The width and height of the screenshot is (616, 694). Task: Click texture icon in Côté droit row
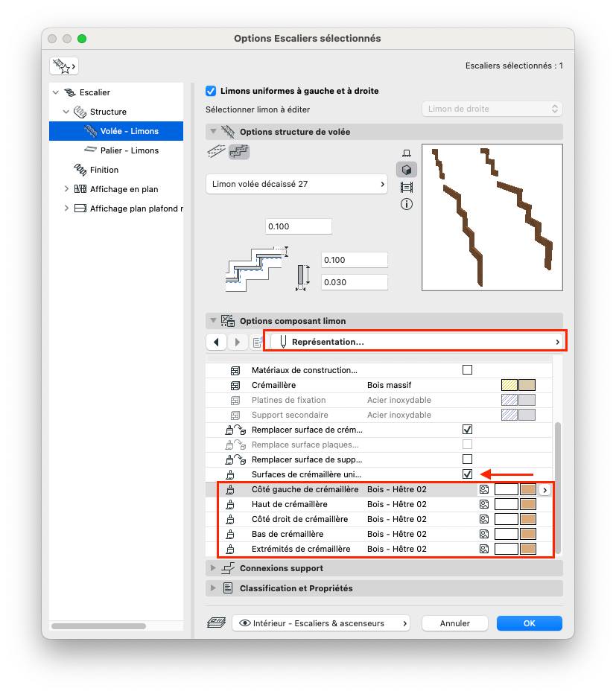pyautogui.click(x=484, y=519)
